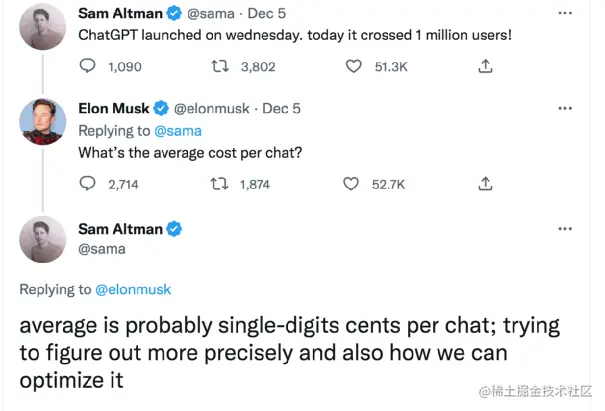Retweet Sam Altman's 1 million users tweet

coord(220,66)
